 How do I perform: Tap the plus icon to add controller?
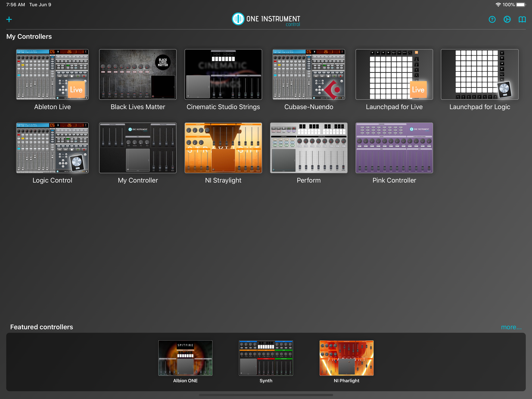pyautogui.click(x=9, y=19)
